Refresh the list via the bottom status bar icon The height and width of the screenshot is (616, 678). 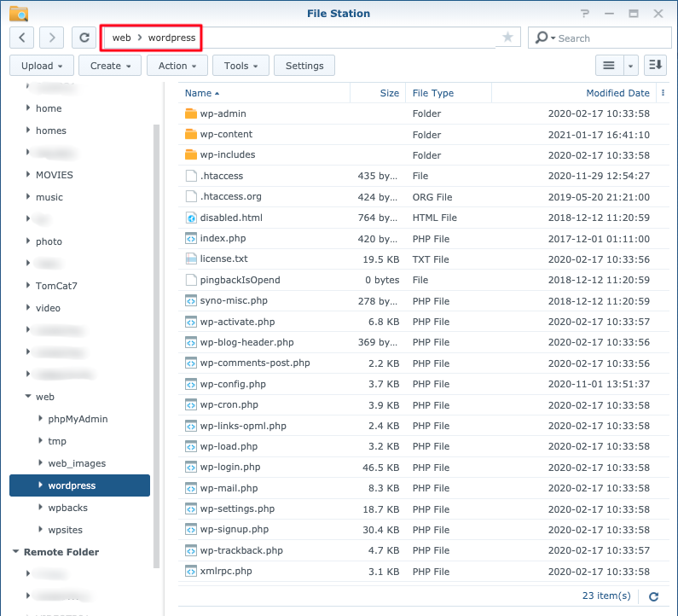pyautogui.click(x=654, y=596)
